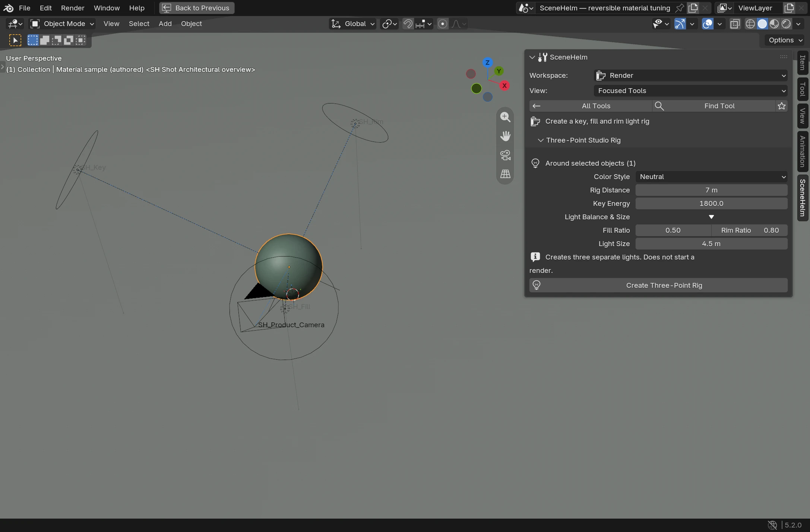This screenshot has height=532, width=810.
Task: Open the Add menu in viewport header
Action: 165,24
